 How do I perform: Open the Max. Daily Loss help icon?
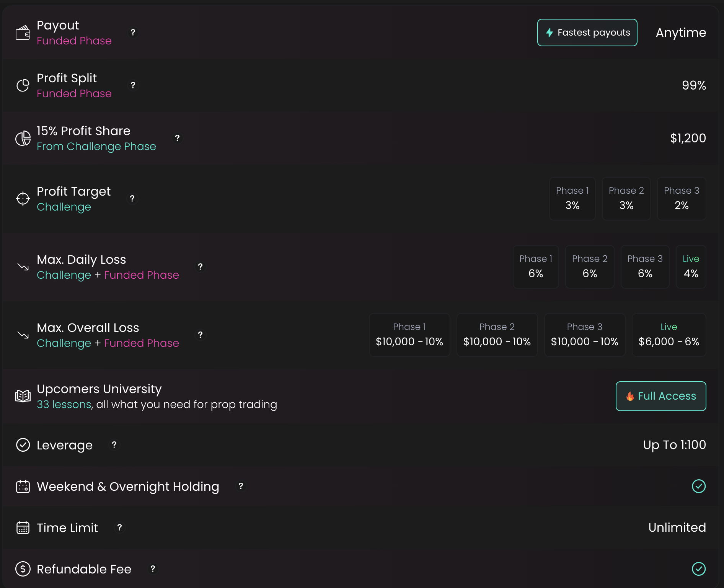click(x=200, y=267)
